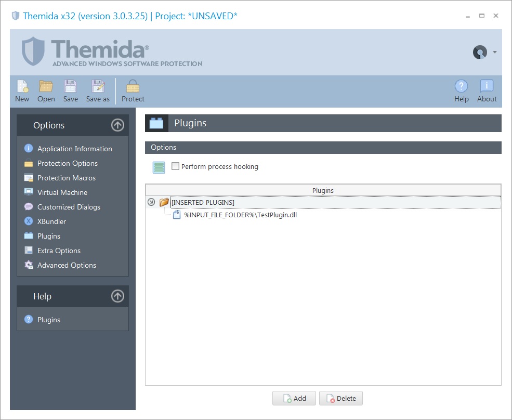Save the project using the Save icon
This screenshot has width=512, height=420.
point(70,86)
